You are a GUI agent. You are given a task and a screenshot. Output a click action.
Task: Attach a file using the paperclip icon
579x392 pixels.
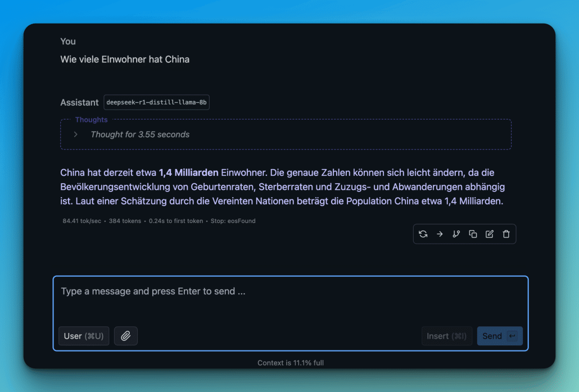click(126, 335)
